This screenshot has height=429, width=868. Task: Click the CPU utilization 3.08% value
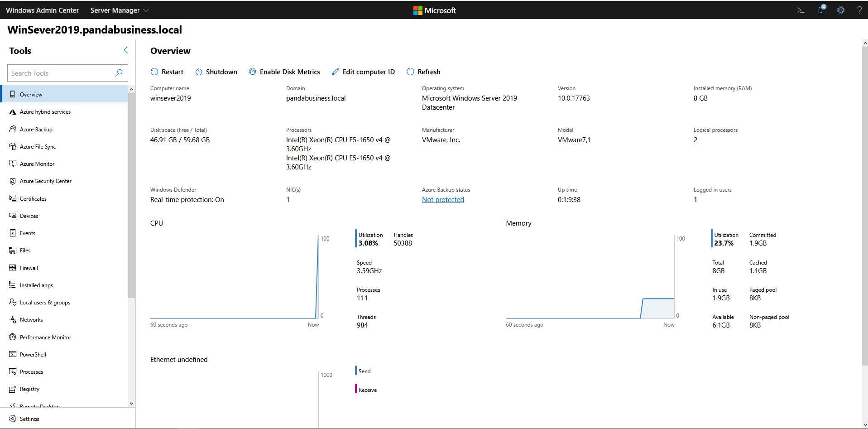368,243
